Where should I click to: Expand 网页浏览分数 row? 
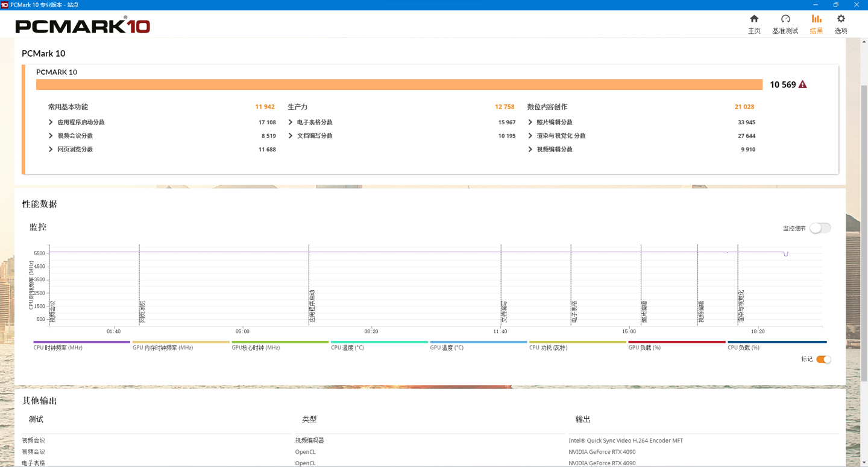pyautogui.click(x=51, y=150)
